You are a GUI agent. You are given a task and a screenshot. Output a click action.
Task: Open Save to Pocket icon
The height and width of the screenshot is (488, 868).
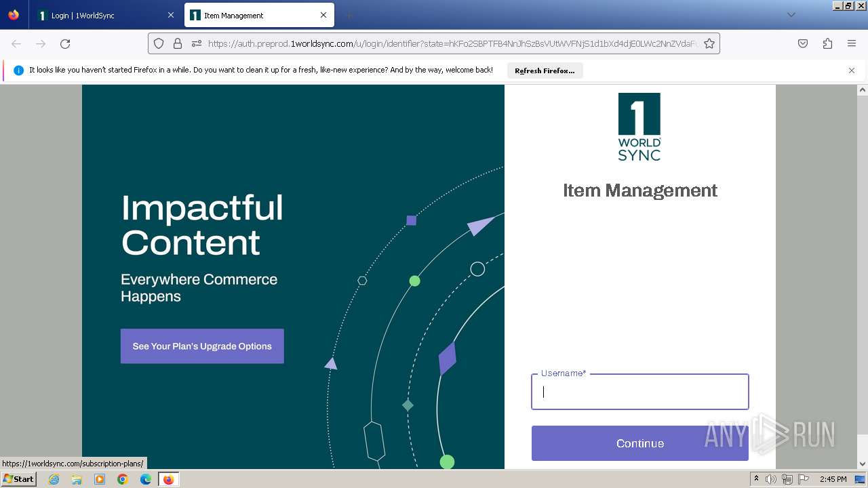tap(803, 43)
